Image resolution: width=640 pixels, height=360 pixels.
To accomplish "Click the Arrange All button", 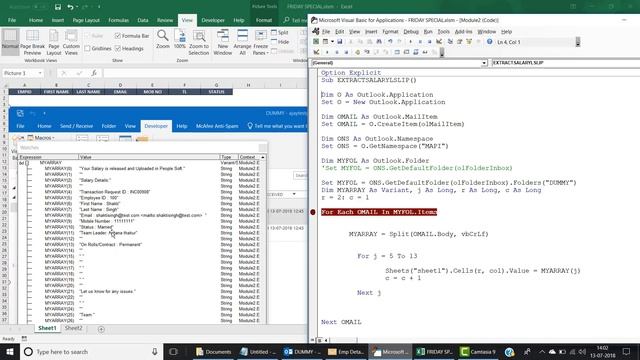I will tap(242, 42).
